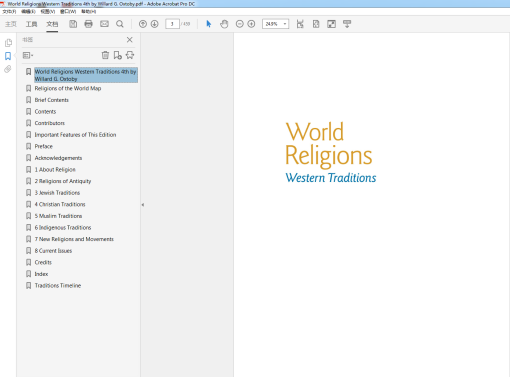Toggle the Attachments paperclip panel
Viewport: 510px width, 377px height.
pyautogui.click(x=8, y=69)
